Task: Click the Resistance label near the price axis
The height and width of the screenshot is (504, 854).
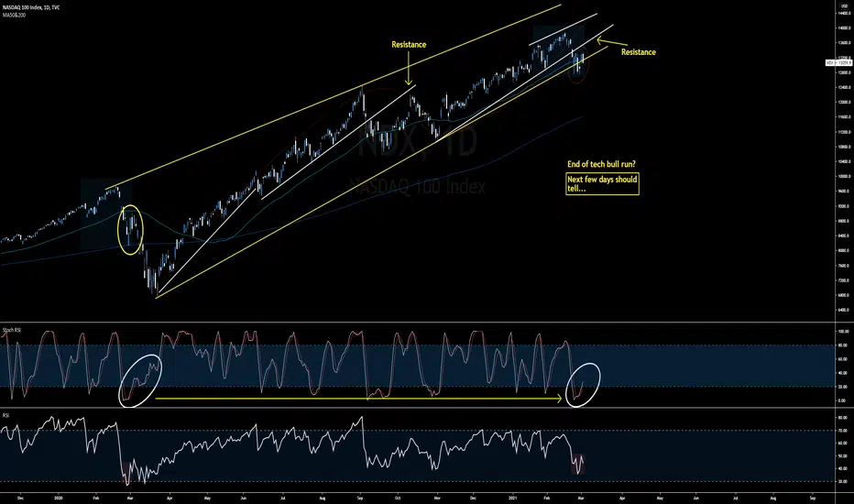Action: 639,52
